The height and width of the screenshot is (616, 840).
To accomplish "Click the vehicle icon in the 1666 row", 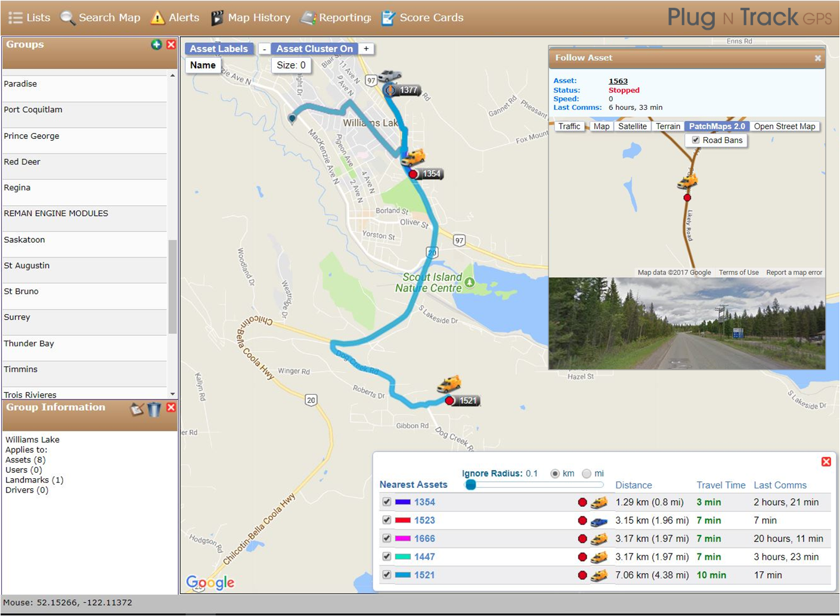I will click(x=599, y=539).
